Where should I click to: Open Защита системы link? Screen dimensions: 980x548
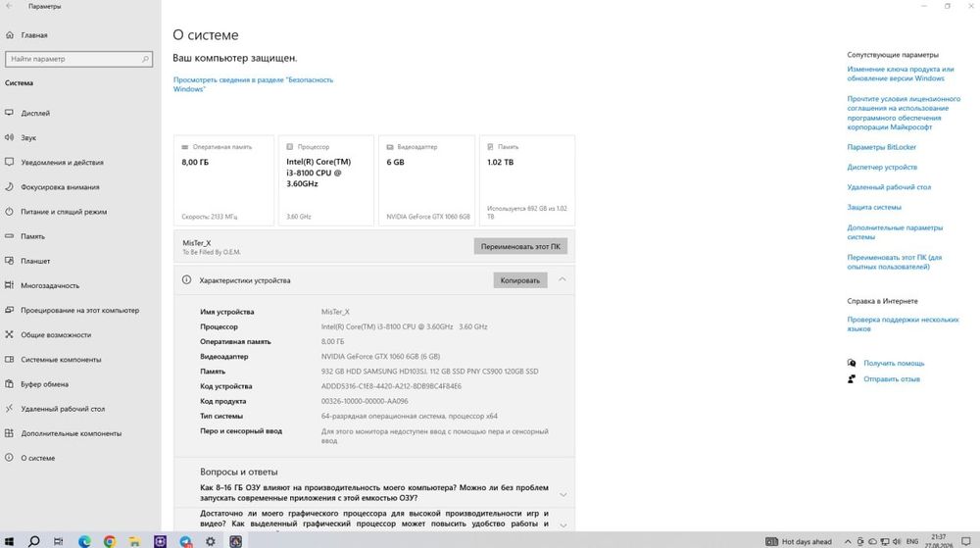coord(874,208)
